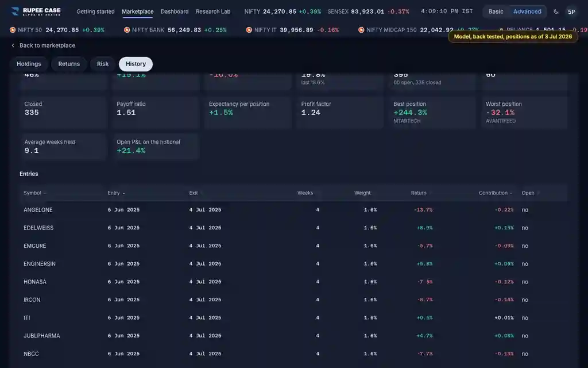
Task: Click SENSEX index value in header
Action: pyautogui.click(x=367, y=11)
